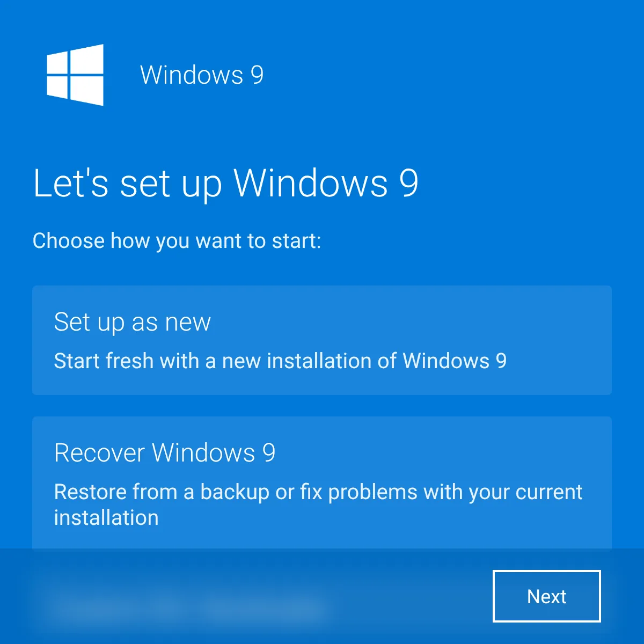
Task: Click the digit 9 in the main heading
Action: point(409,184)
